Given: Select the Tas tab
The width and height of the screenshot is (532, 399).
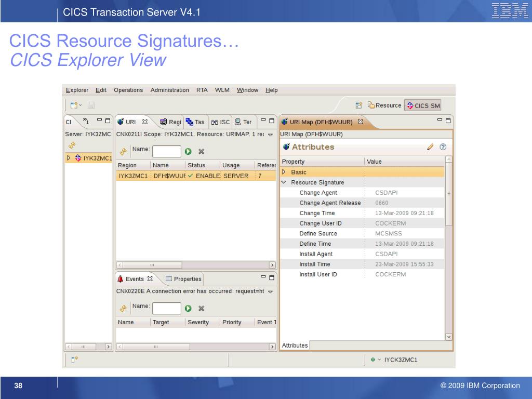Looking at the screenshot, I should coord(195,122).
